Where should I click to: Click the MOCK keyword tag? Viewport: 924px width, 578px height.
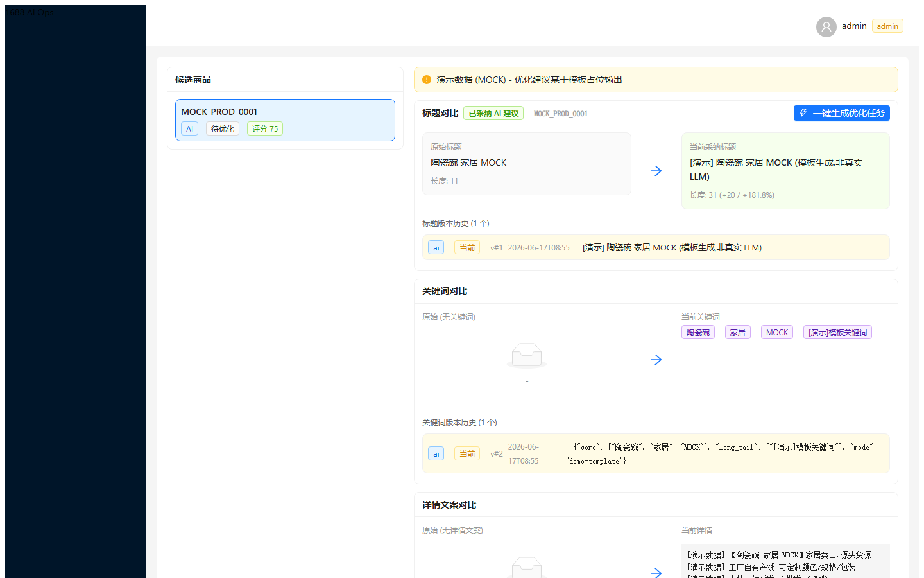pyautogui.click(x=777, y=332)
